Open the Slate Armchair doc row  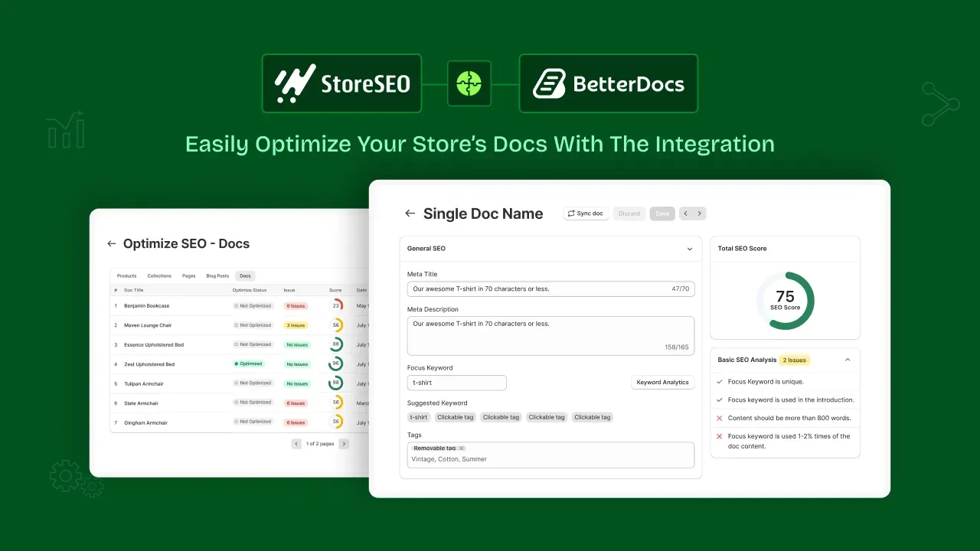pyautogui.click(x=240, y=403)
